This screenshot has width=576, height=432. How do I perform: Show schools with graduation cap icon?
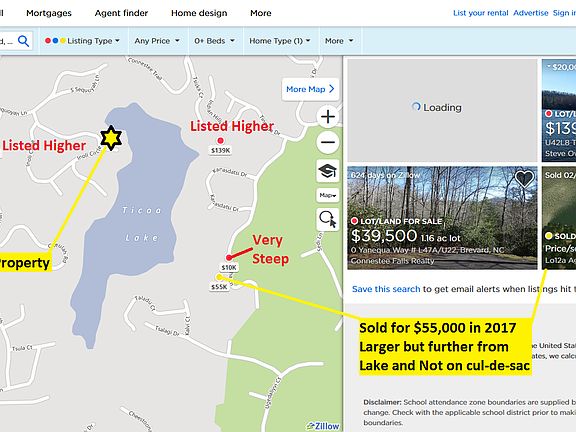click(327, 171)
